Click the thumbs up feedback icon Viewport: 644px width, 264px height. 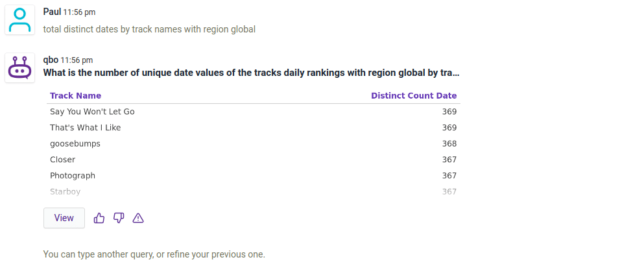click(99, 218)
